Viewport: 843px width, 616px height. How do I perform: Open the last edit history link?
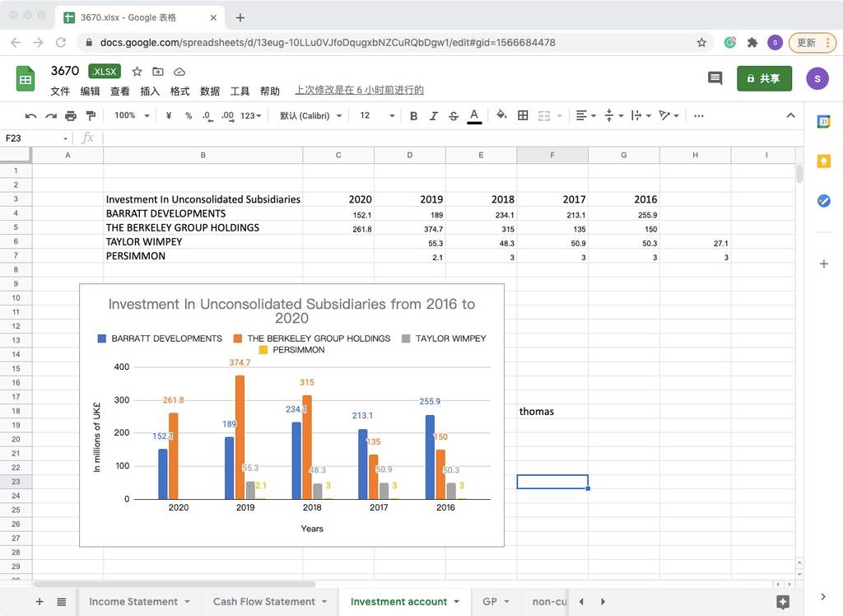tap(359, 90)
